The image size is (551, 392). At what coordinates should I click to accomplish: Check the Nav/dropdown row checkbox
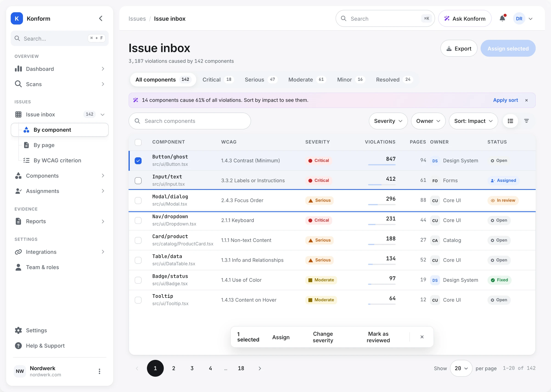point(138,220)
